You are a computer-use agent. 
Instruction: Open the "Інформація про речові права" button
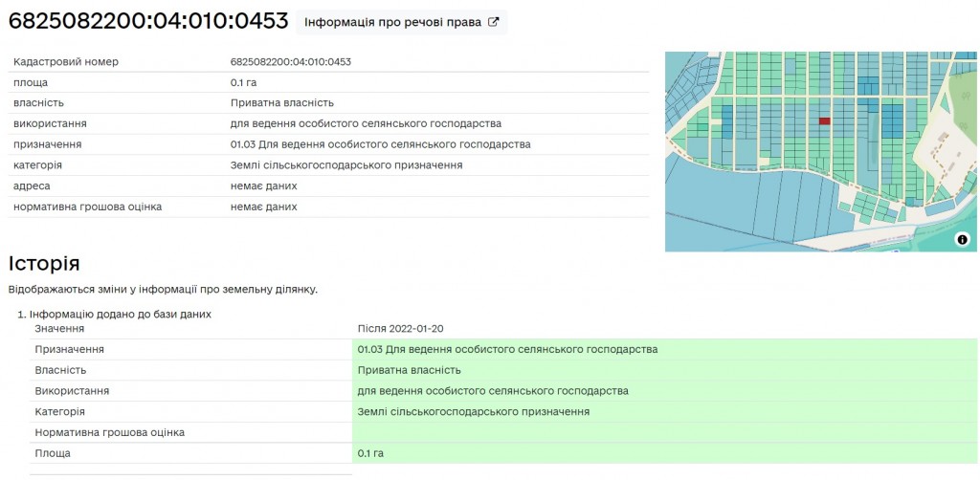pyautogui.click(x=401, y=22)
